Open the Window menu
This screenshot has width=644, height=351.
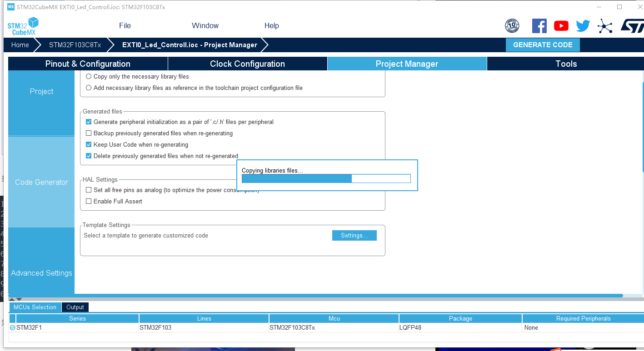pyautogui.click(x=205, y=25)
